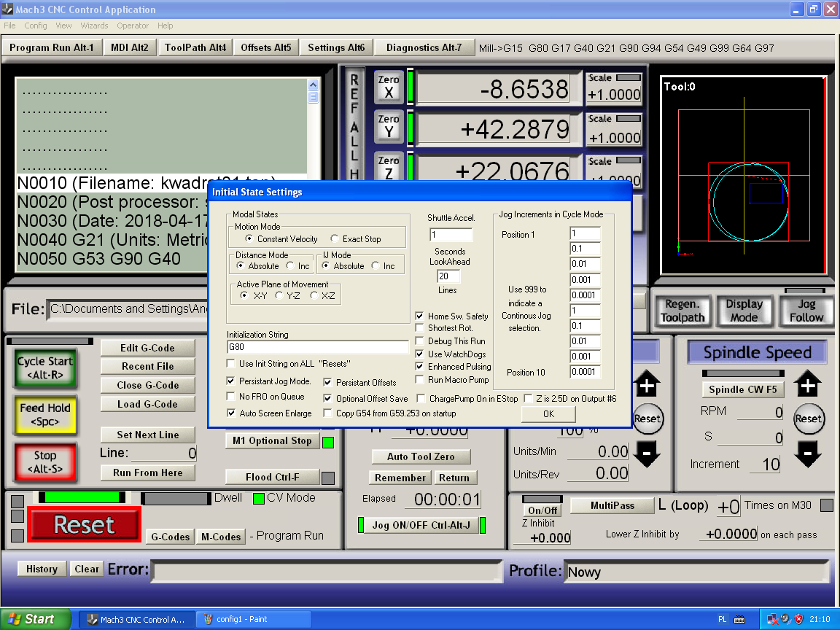
Task: Click the Shuttle Accel. seconds field
Action: pyautogui.click(x=451, y=235)
